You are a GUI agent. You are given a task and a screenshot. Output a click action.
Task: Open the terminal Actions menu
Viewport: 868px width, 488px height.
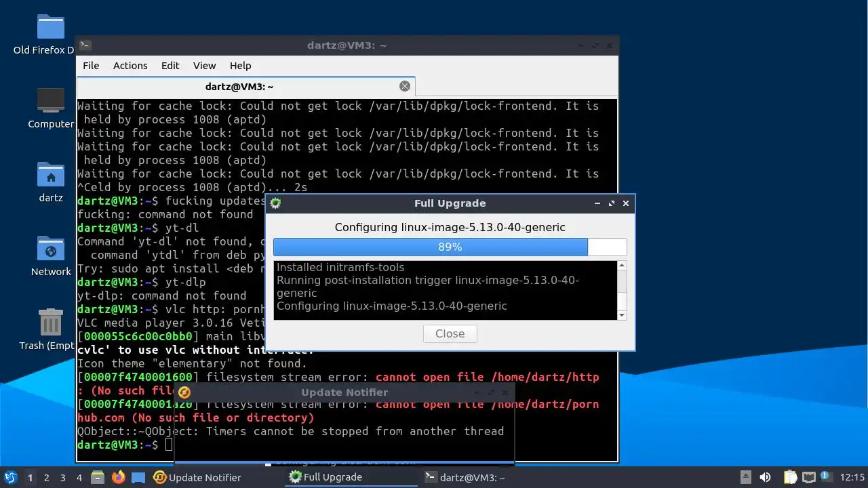tap(130, 66)
